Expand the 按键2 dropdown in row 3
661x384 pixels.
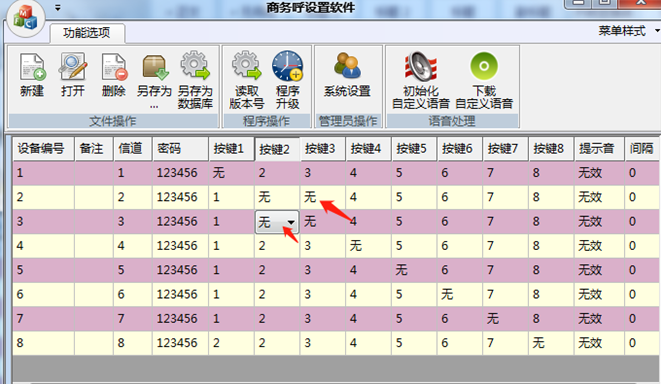(291, 222)
